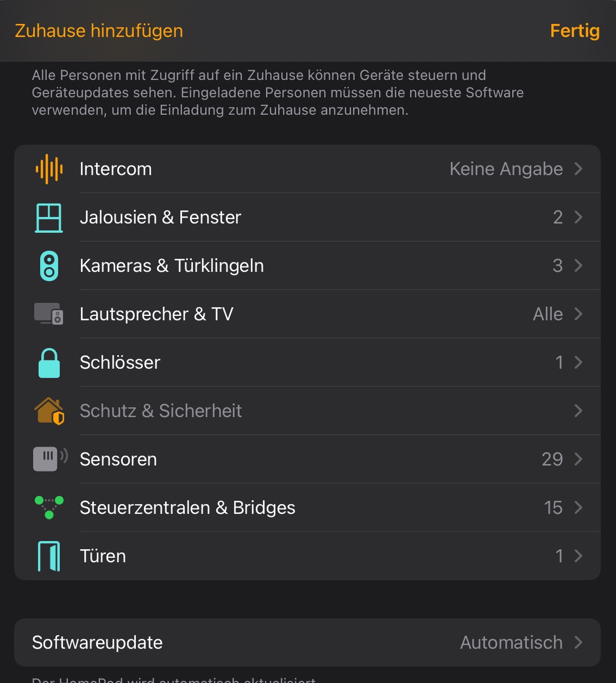Screen dimensions: 616x683
Task: Tap the Automatisch value for Softwareupdate
Action: 511,643
